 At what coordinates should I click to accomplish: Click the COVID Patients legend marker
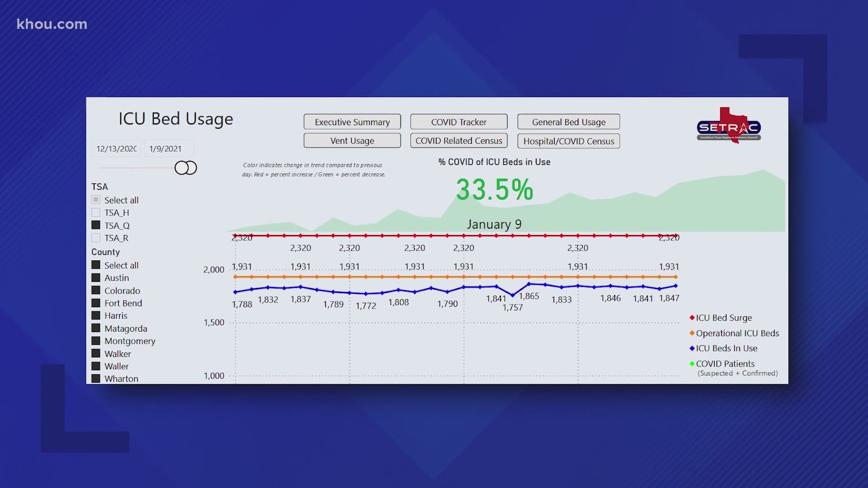pos(692,364)
